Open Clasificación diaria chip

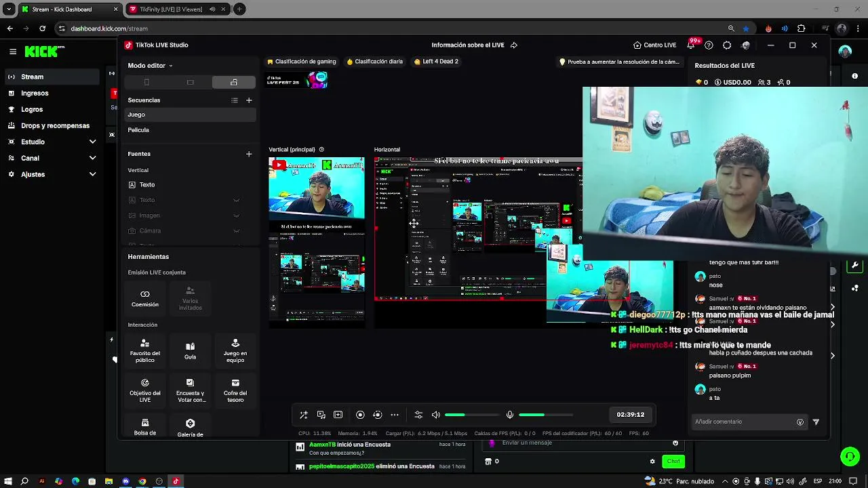[x=375, y=62]
